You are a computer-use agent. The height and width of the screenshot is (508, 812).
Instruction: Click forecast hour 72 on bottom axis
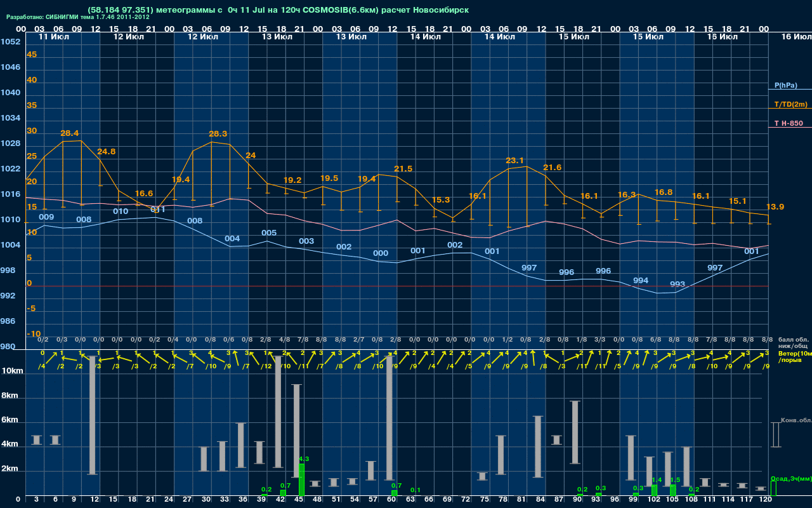tap(466, 500)
